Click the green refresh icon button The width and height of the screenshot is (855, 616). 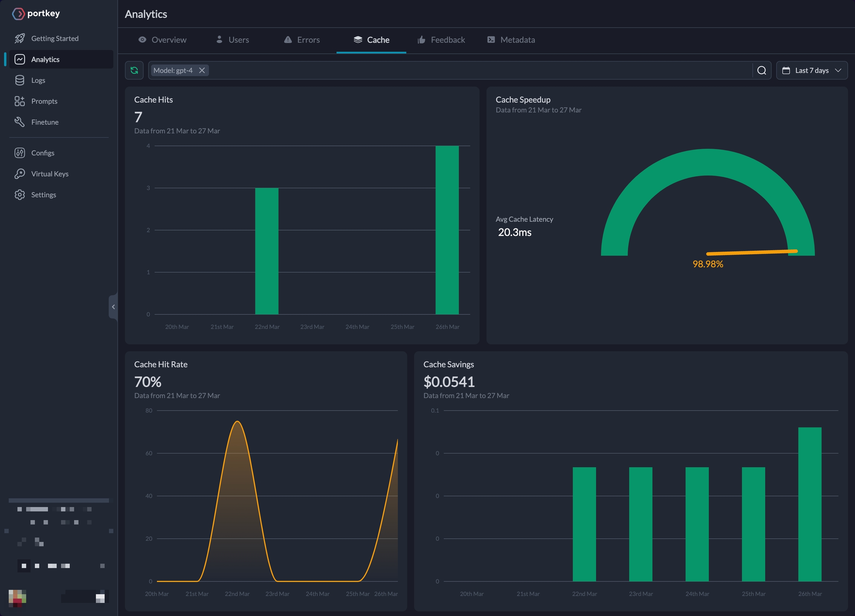point(134,71)
